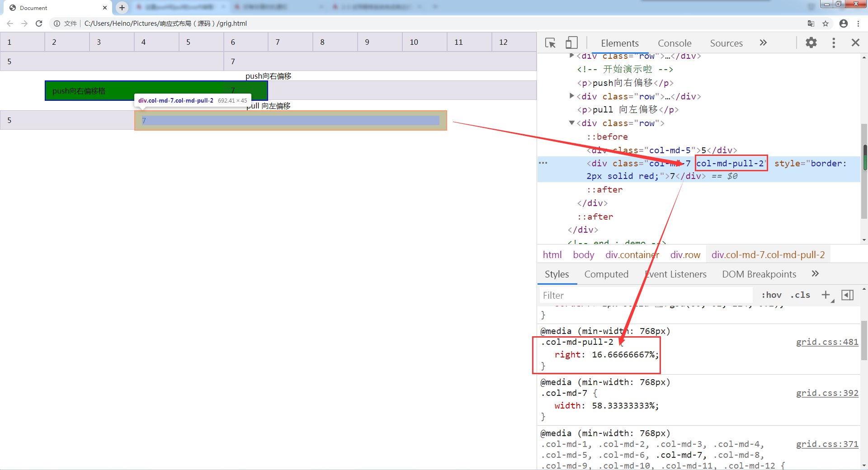Image resolution: width=868 pixels, height=470 pixels.
Task: Go back in browser history
Action: [x=10, y=23]
